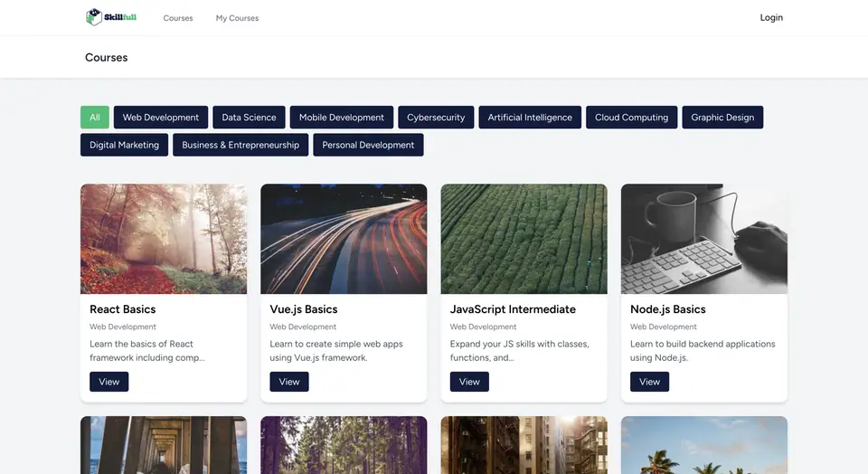This screenshot has height=474, width=868.
Task: Open the pier pillars course thumbnail
Action: 164,445
